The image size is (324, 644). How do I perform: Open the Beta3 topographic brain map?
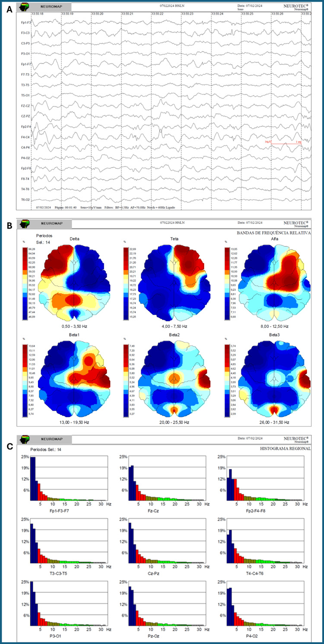(275, 379)
